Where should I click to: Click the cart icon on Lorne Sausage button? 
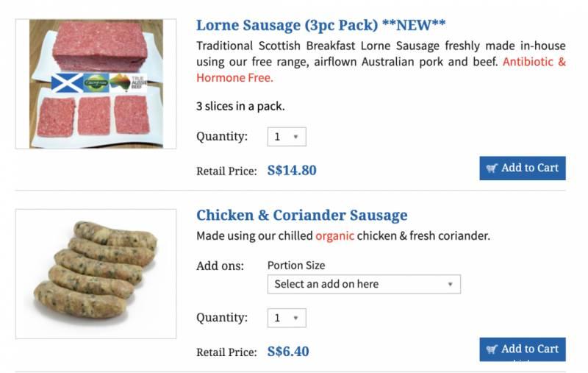pyautogui.click(x=492, y=168)
